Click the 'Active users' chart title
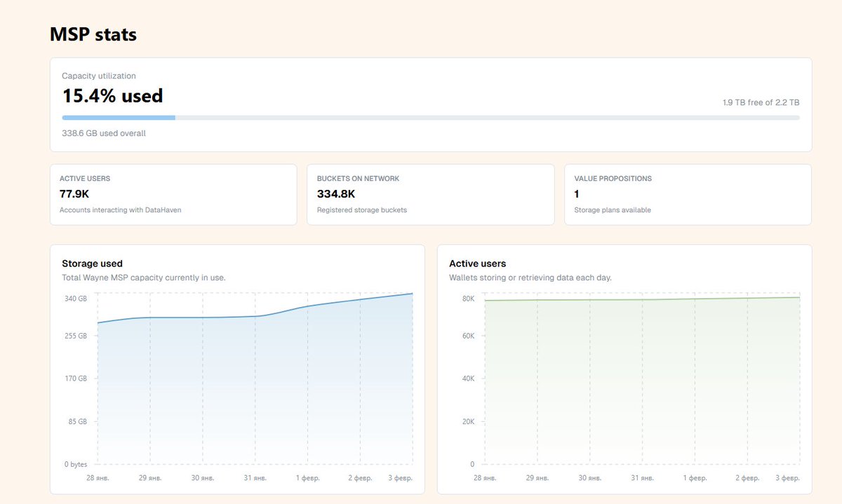842x504 pixels. pos(477,264)
